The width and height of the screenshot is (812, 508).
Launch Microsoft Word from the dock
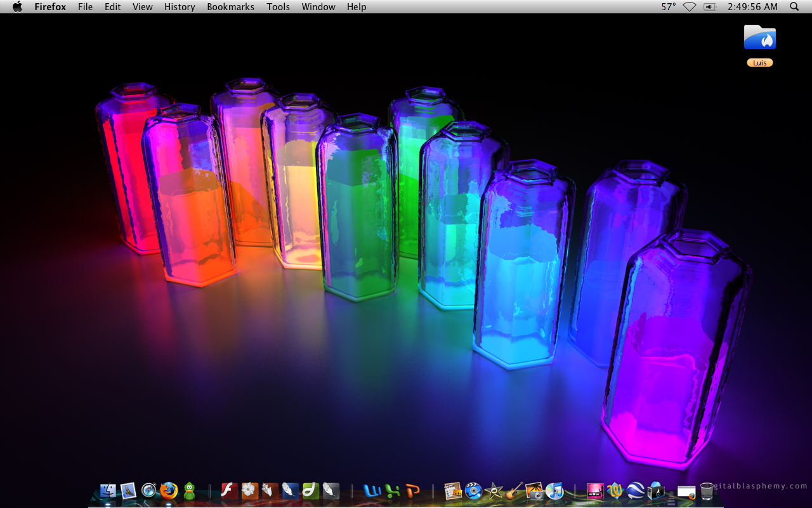372,491
